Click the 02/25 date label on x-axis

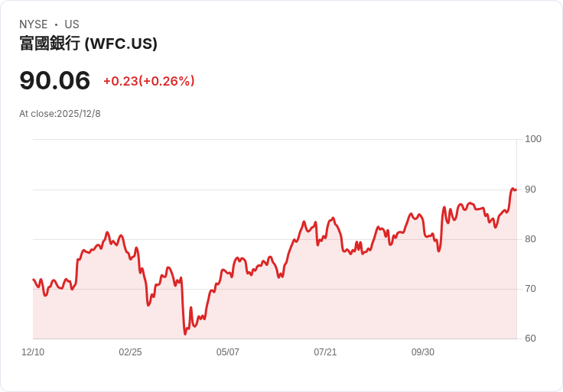pyautogui.click(x=130, y=352)
